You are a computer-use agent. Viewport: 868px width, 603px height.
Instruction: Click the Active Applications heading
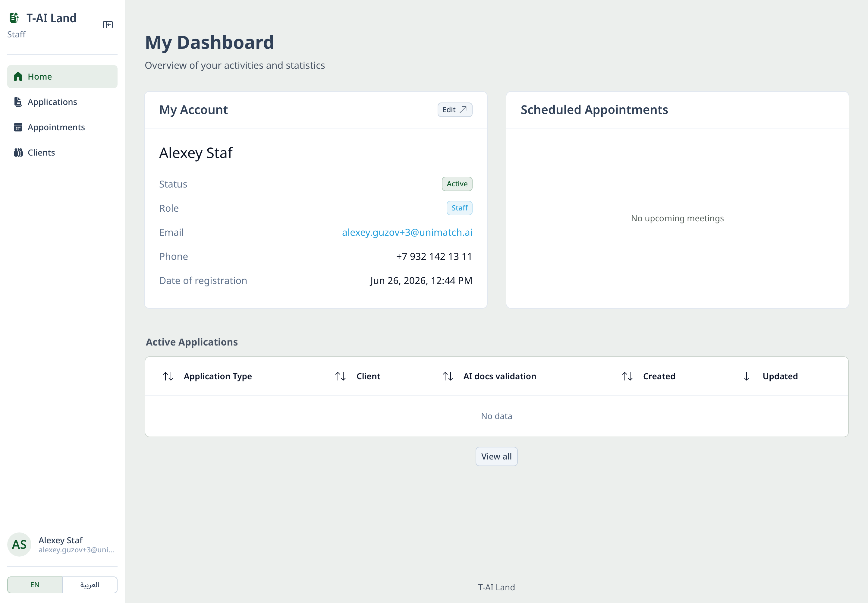point(191,342)
